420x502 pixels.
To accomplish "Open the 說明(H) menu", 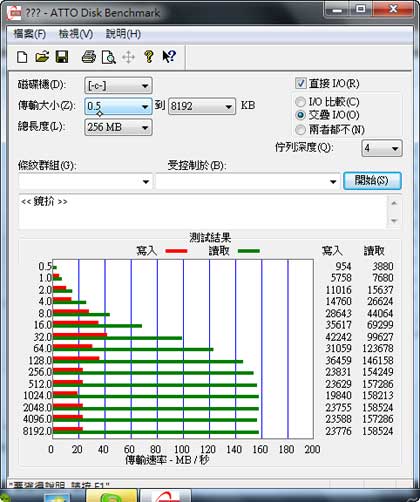I will [123, 34].
